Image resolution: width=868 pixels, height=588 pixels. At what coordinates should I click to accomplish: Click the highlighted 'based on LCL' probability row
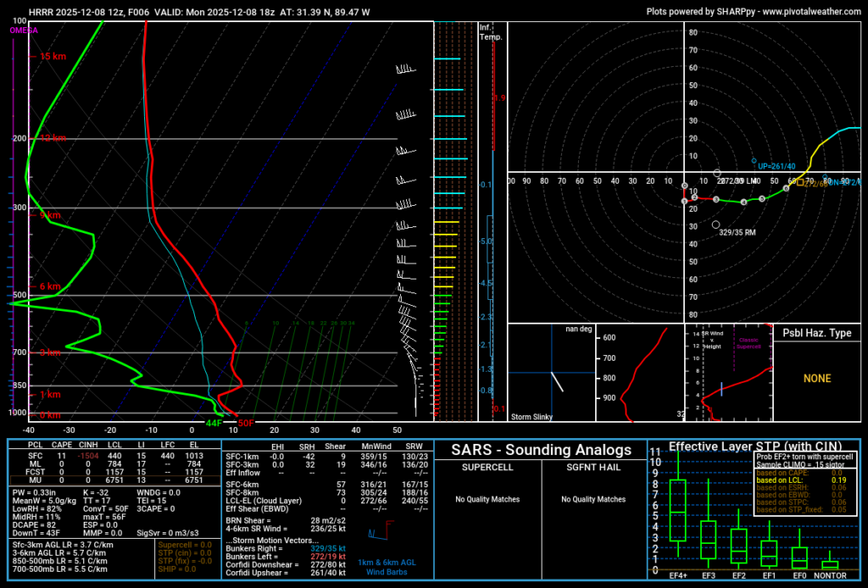pyautogui.click(x=804, y=480)
